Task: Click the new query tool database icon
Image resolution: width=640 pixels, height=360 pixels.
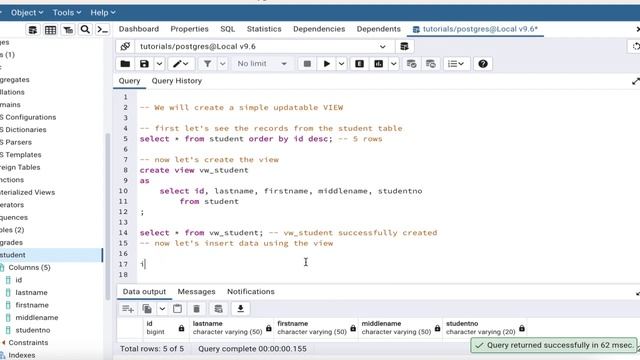Action: point(404,47)
